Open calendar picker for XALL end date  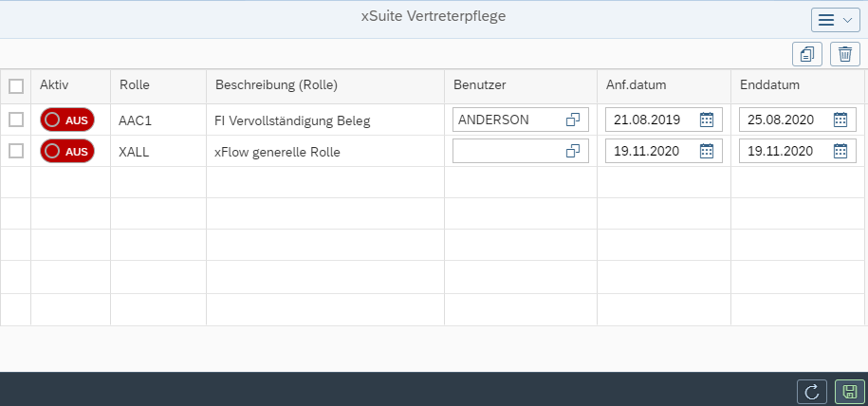840,151
